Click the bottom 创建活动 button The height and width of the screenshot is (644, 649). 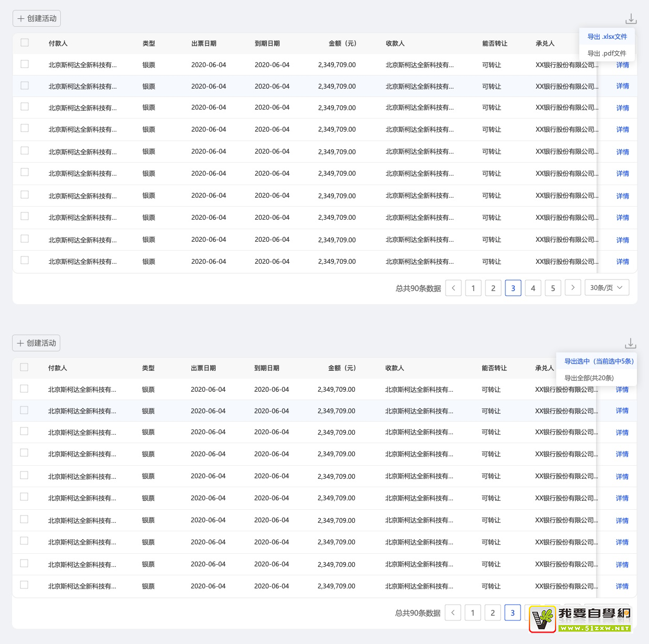36,343
